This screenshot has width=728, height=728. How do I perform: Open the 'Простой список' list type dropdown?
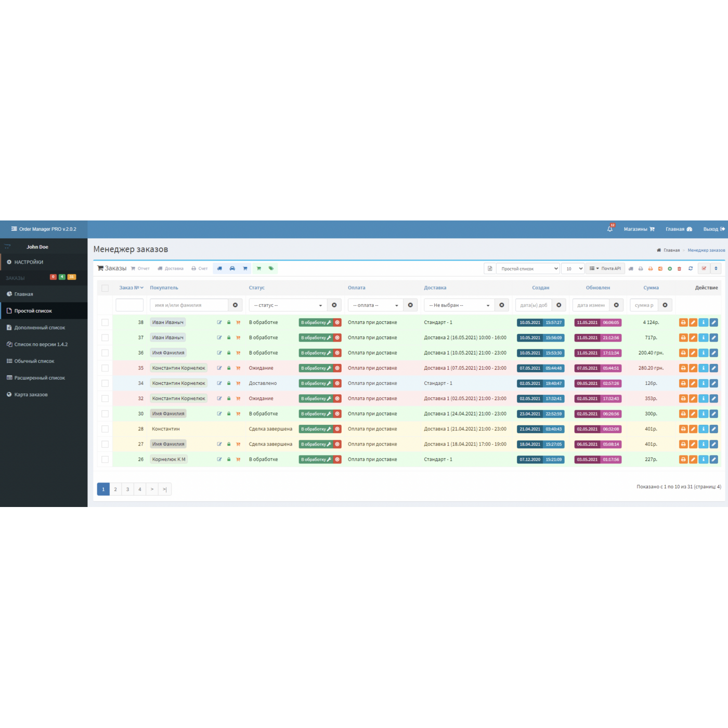tap(528, 269)
